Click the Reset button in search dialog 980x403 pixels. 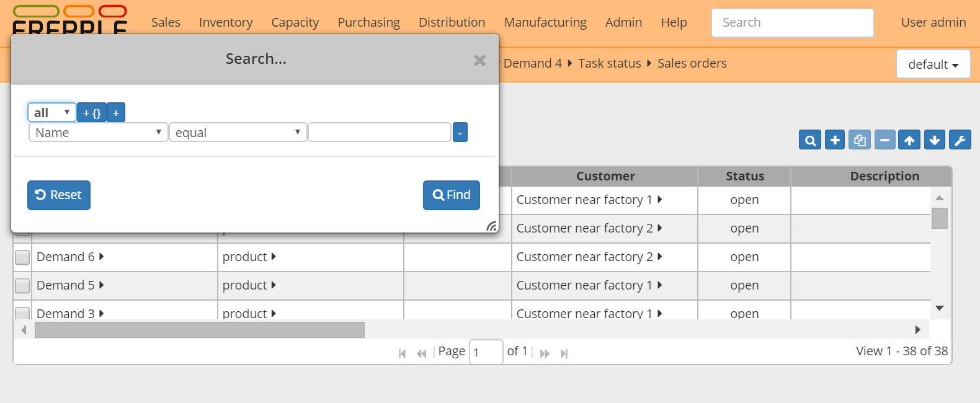(59, 195)
